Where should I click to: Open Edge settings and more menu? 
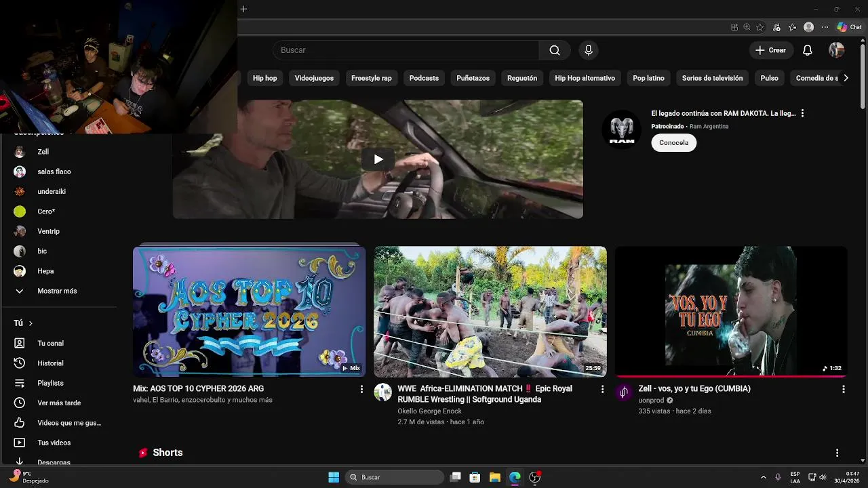825,27
